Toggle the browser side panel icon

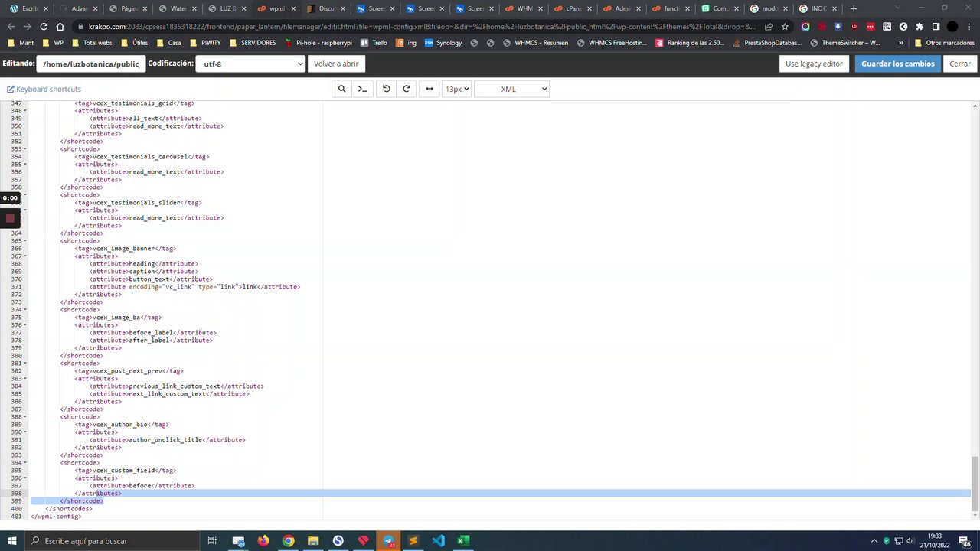coord(936,26)
